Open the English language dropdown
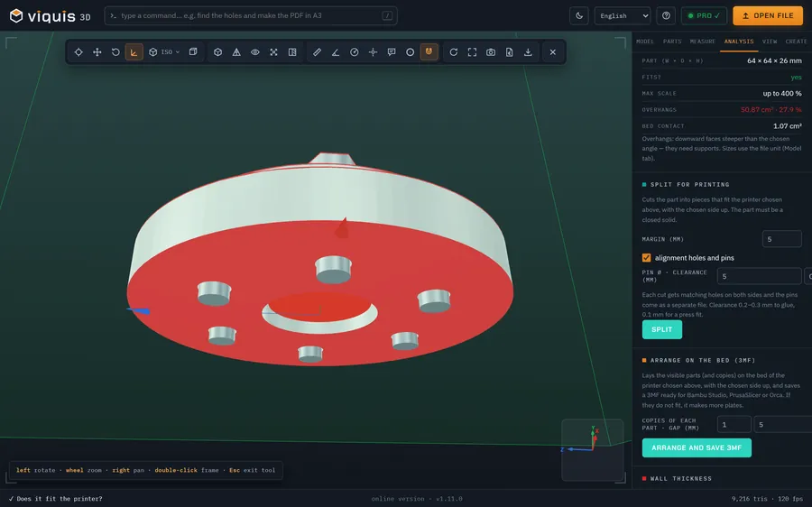The image size is (812, 507). (x=623, y=15)
